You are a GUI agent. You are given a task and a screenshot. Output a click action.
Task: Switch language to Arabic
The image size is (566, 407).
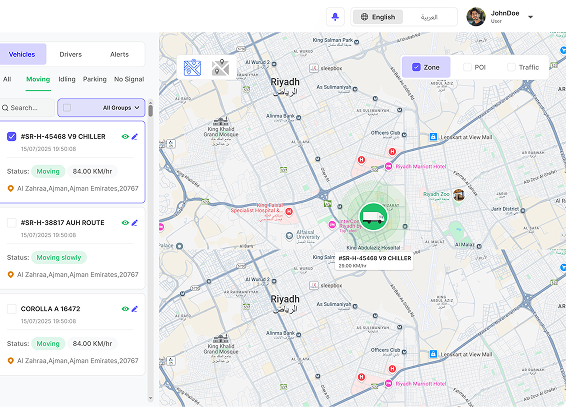click(429, 17)
